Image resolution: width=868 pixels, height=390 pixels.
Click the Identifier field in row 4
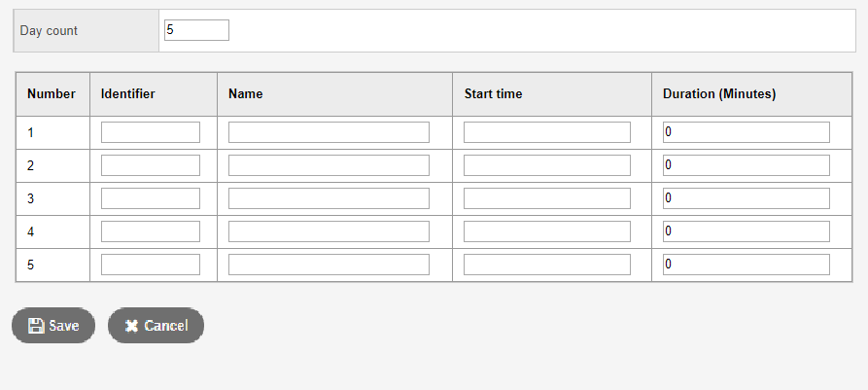(151, 231)
